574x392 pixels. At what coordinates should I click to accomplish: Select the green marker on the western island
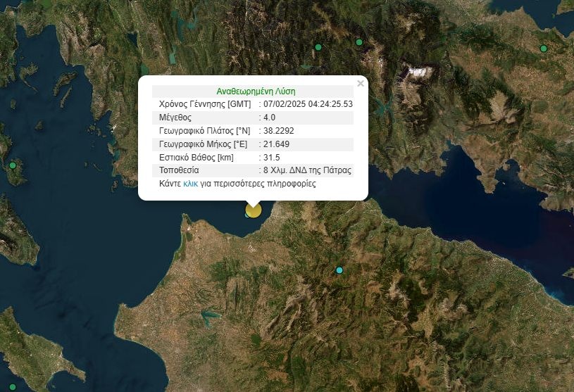[x=12, y=165]
